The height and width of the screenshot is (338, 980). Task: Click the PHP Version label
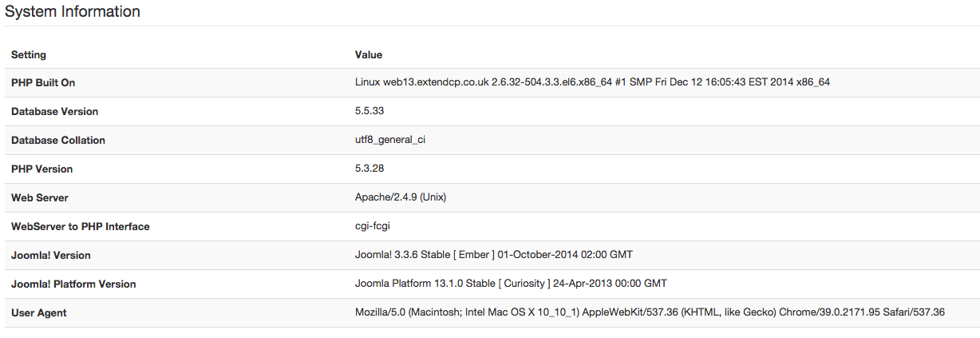pyautogui.click(x=42, y=169)
